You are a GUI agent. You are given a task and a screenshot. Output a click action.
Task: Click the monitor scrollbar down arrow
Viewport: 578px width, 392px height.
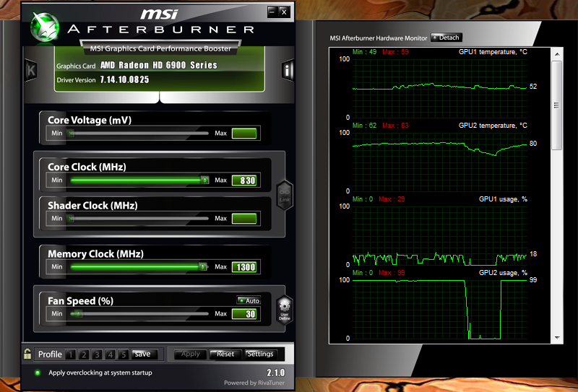click(x=557, y=337)
